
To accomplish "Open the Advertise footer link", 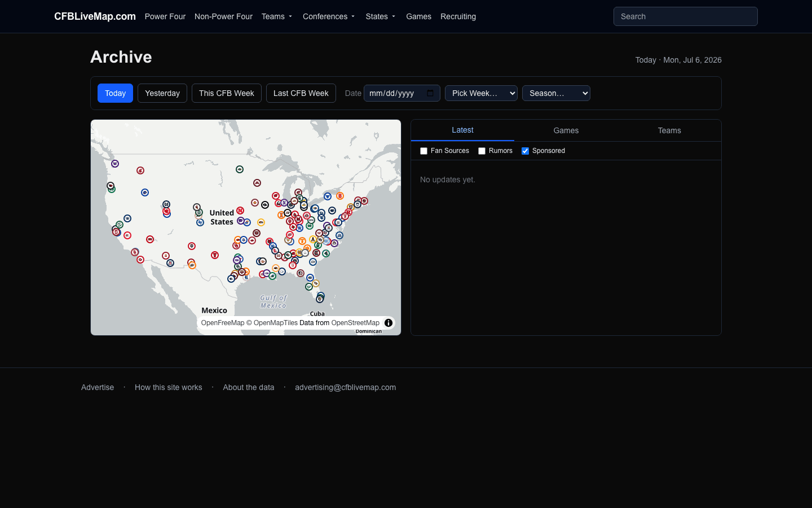I will pos(98,387).
